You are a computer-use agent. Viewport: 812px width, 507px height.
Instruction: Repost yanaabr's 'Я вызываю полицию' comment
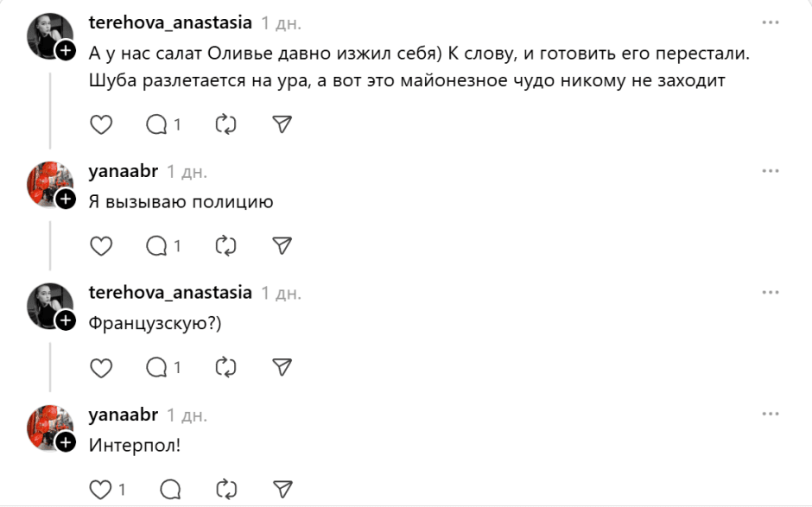pyautogui.click(x=224, y=245)
